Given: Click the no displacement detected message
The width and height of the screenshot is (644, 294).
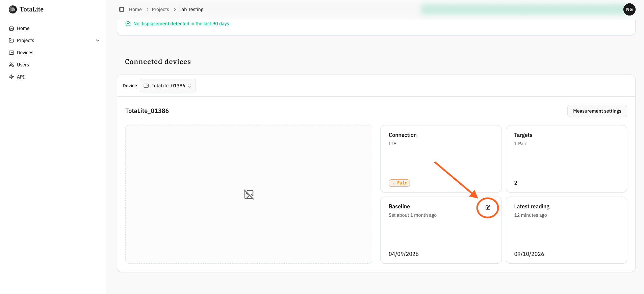Looking at the screenshot, I should (181, 24).
